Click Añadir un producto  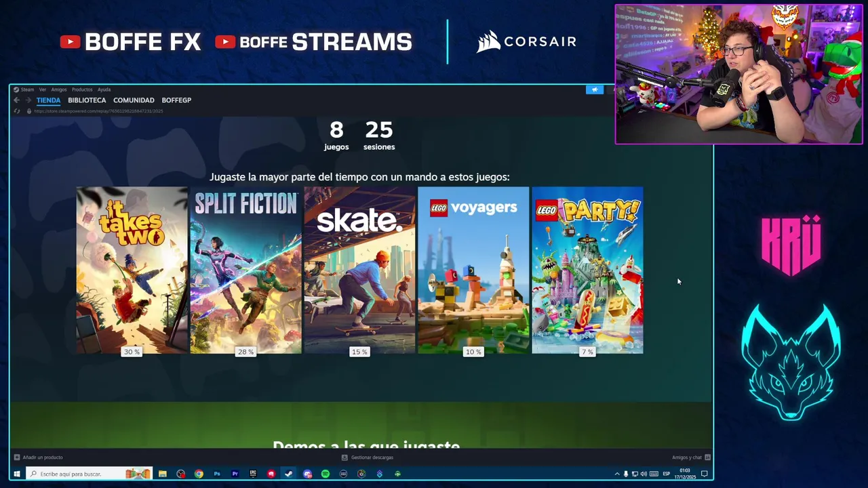click(42, 457)
